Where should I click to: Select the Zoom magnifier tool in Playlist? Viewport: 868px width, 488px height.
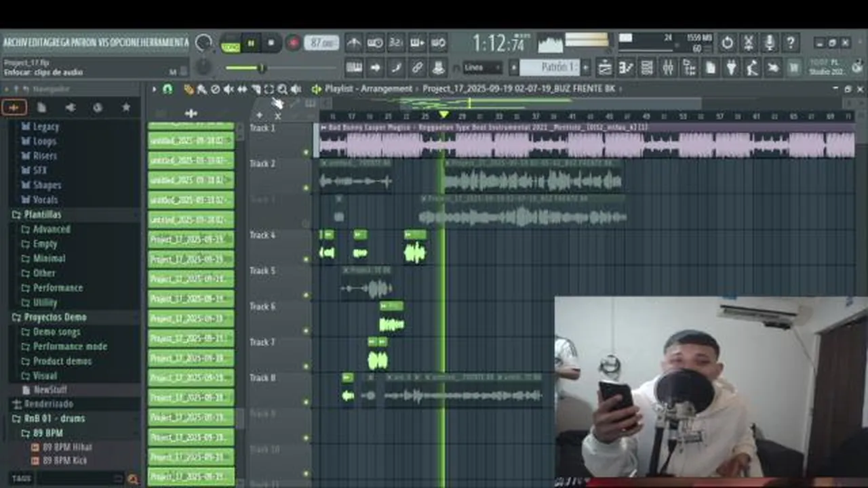click(282, 89)
